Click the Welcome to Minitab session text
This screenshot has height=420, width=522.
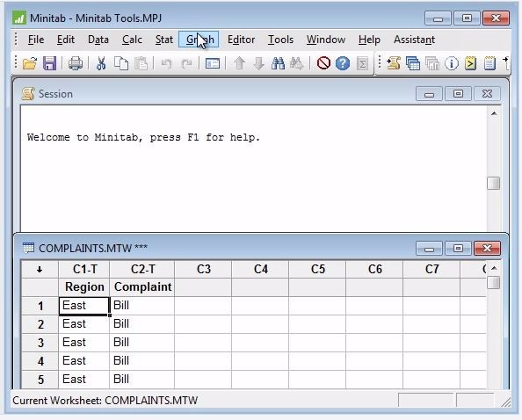point(143,137)
